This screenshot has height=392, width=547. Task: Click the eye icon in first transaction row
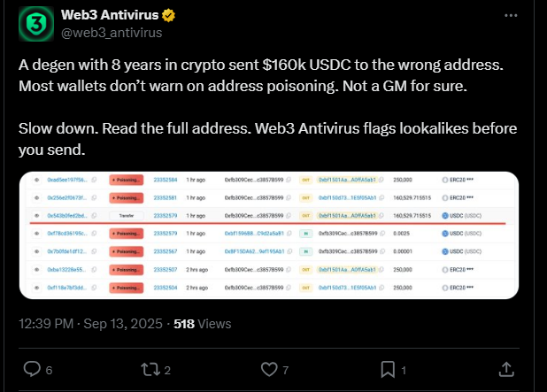[x=36, y=179]
